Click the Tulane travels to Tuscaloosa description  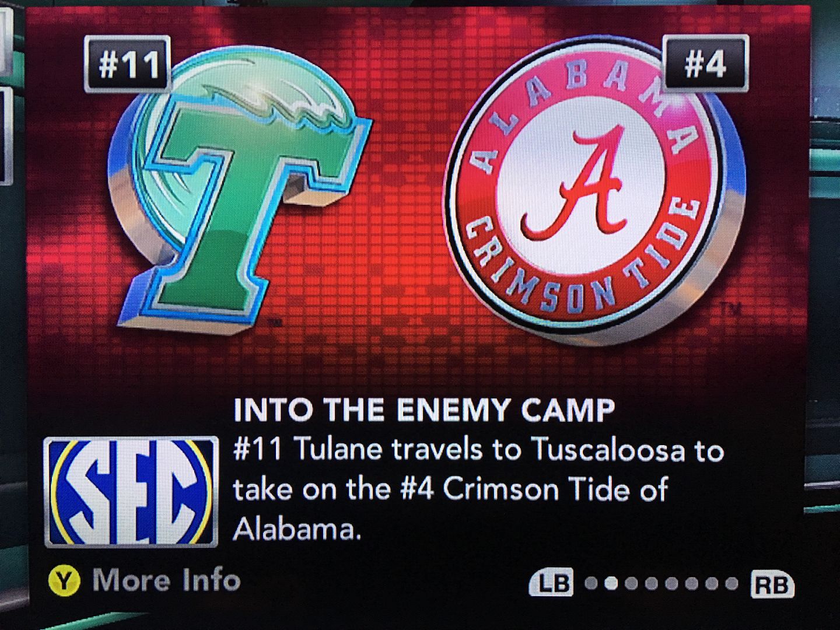478,490
